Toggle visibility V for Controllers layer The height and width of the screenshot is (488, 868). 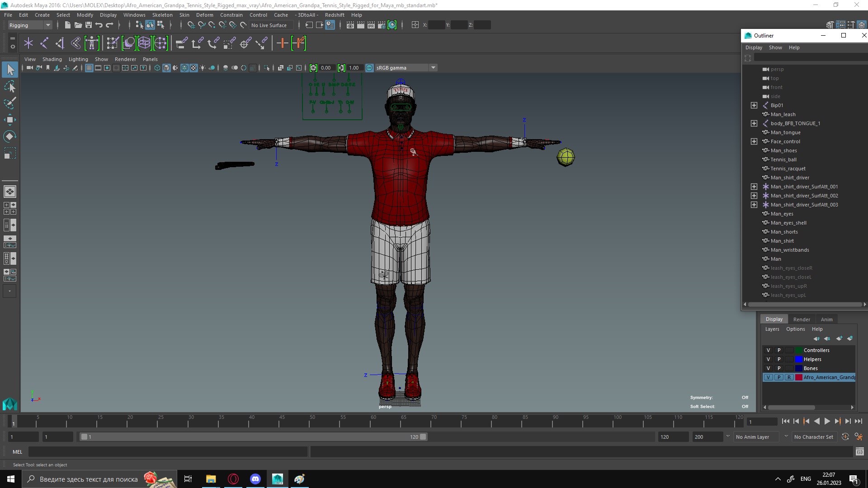point(768,350)
